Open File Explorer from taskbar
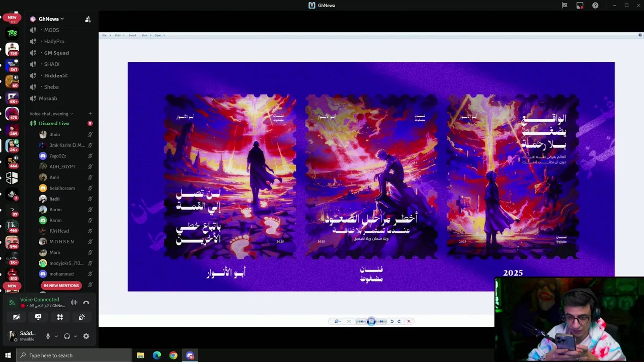This screenshot has height=362, width=644. [140, 355]
